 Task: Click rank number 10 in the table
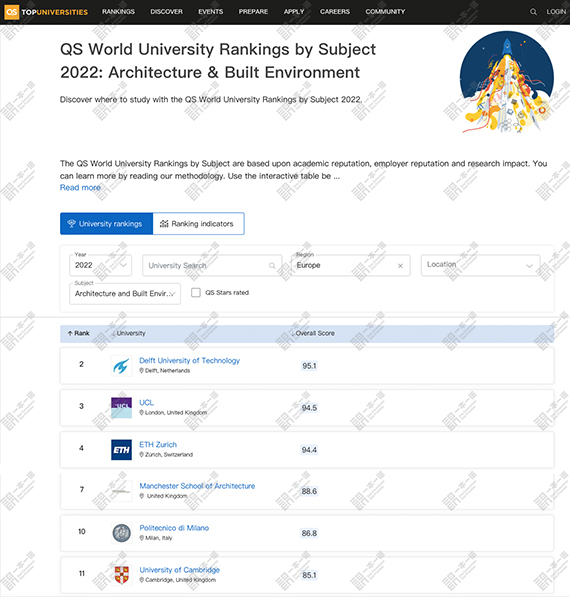click(81, 532)
